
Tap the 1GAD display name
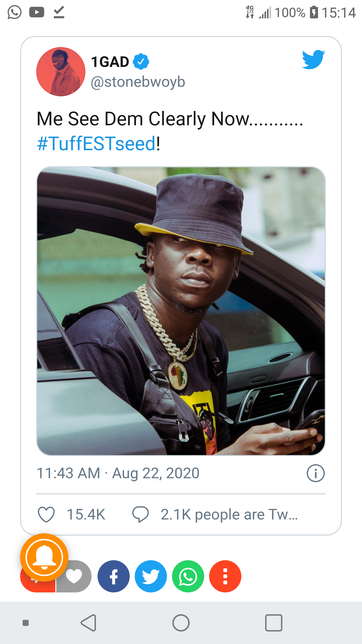(x=110, y=62)
